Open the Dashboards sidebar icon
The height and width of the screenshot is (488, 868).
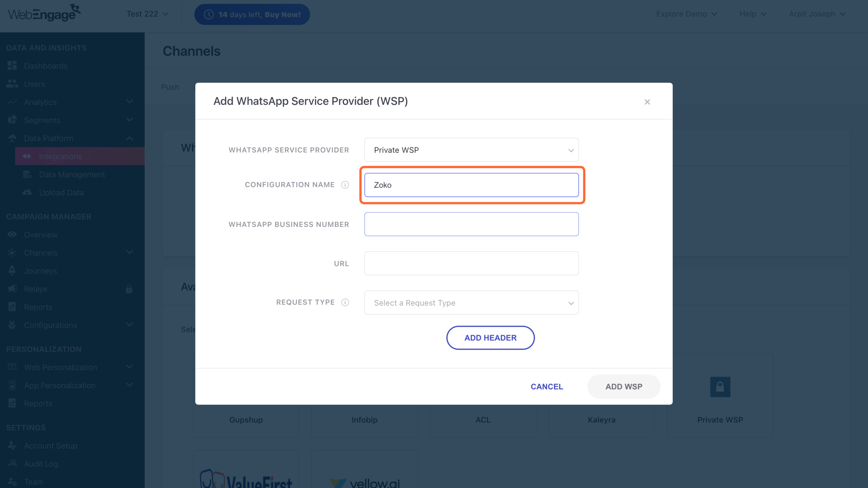pos(12,66)
